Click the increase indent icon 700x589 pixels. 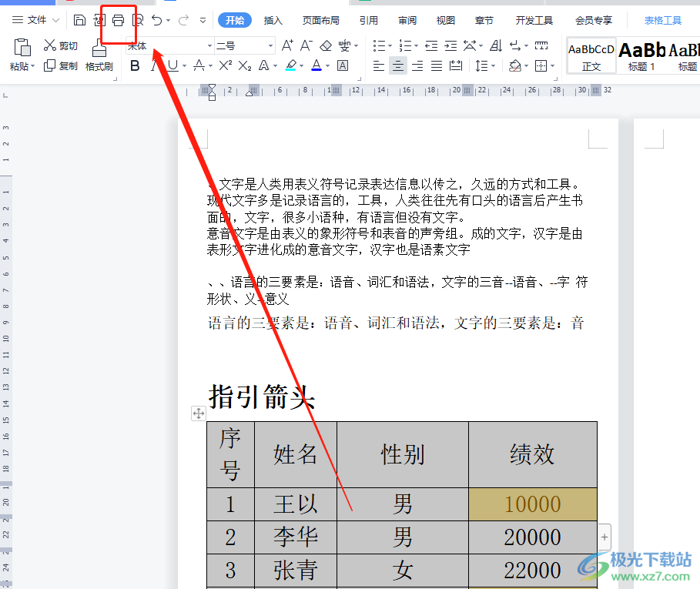tap(451, 45)
